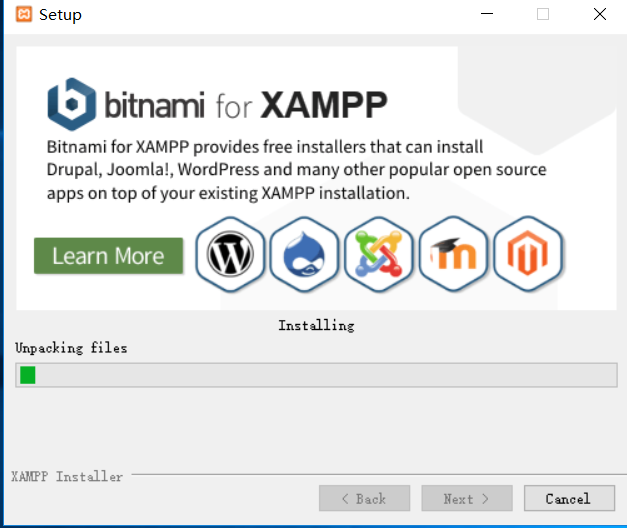Click the disabled Back button
The image size is (627, 528).
364,498
